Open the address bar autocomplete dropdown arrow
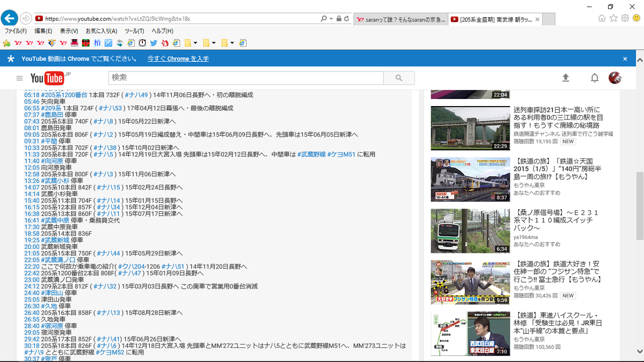644x362 pixels. (331, 19)
